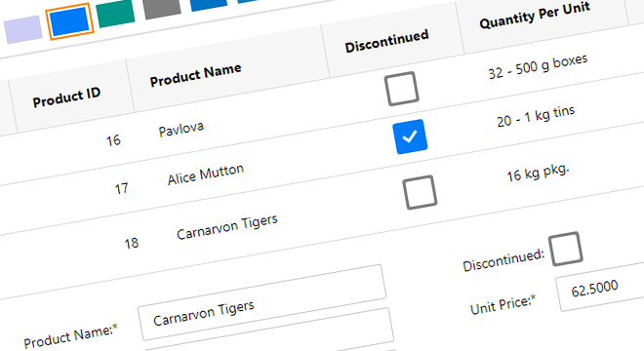This screenshot has width=644, height=351.
Task: Click the product ID 17 cell
Action: pos(121,188)
